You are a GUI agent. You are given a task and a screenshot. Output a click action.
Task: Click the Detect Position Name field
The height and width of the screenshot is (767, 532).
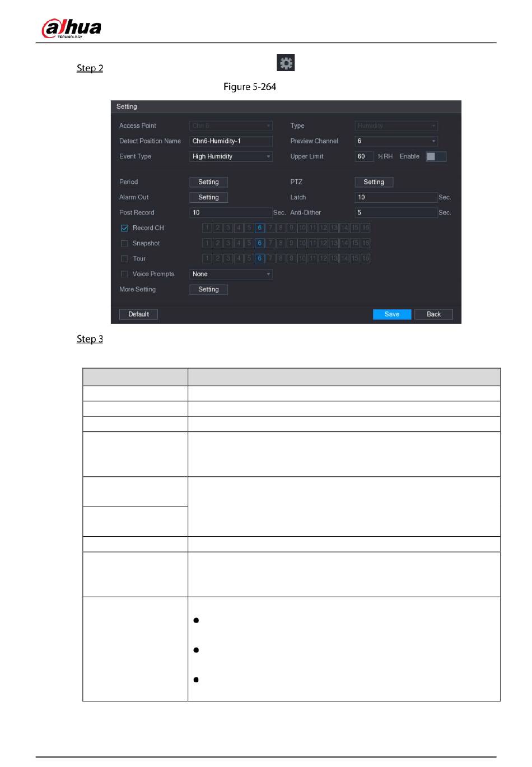tap(231, 141)
